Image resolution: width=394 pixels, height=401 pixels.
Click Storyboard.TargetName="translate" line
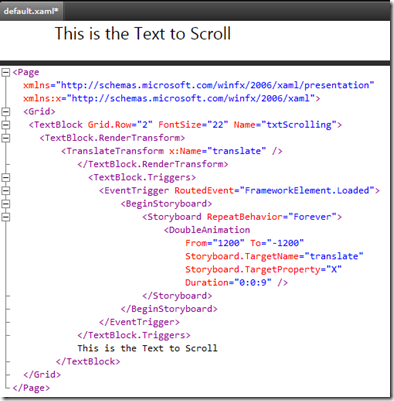click(x=274, y=256)
